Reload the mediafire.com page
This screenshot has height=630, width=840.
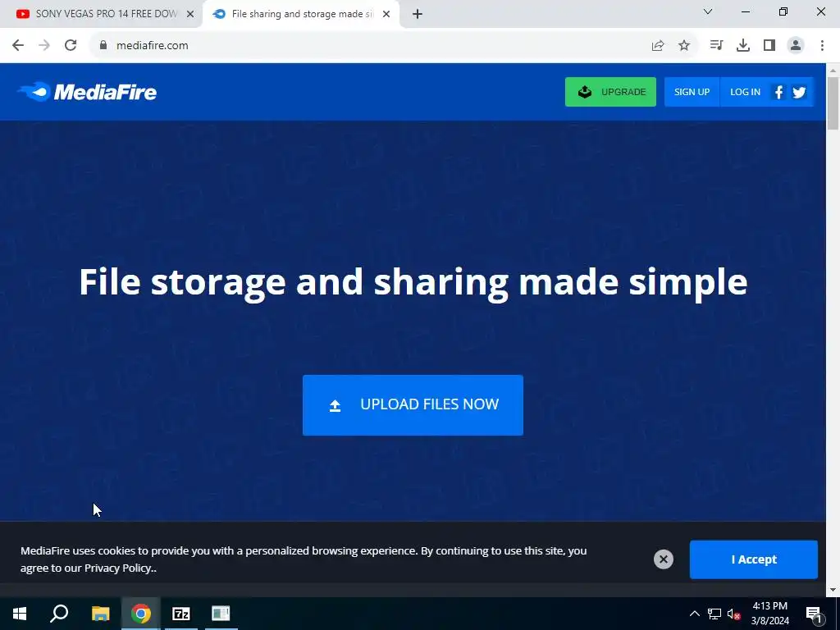pos(71,46)
